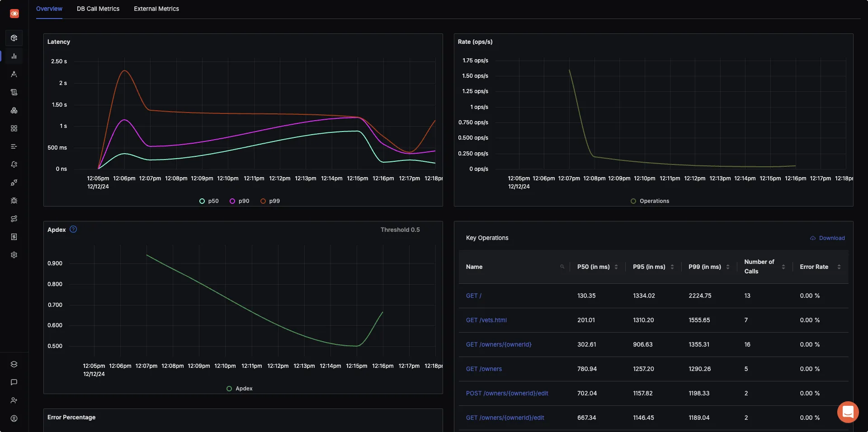
Task: Open Alerts bell icon in sidebar
Action: tap(14, 164)
